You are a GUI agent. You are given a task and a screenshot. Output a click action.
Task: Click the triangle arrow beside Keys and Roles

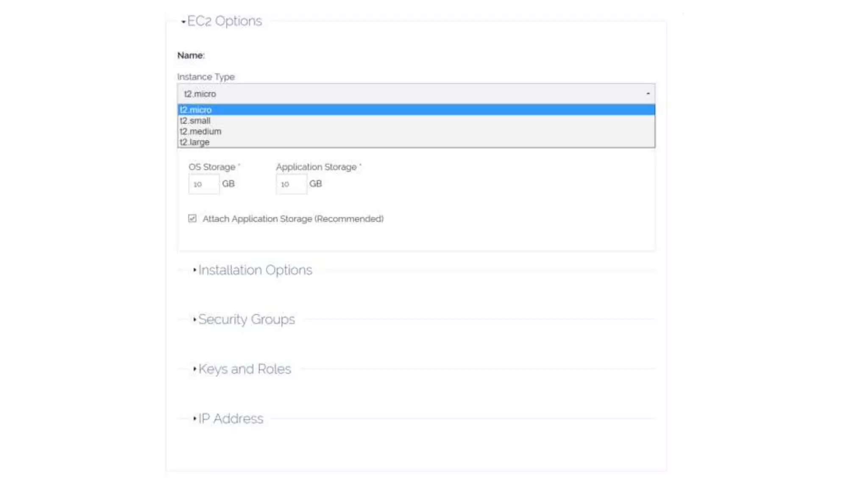195,369
